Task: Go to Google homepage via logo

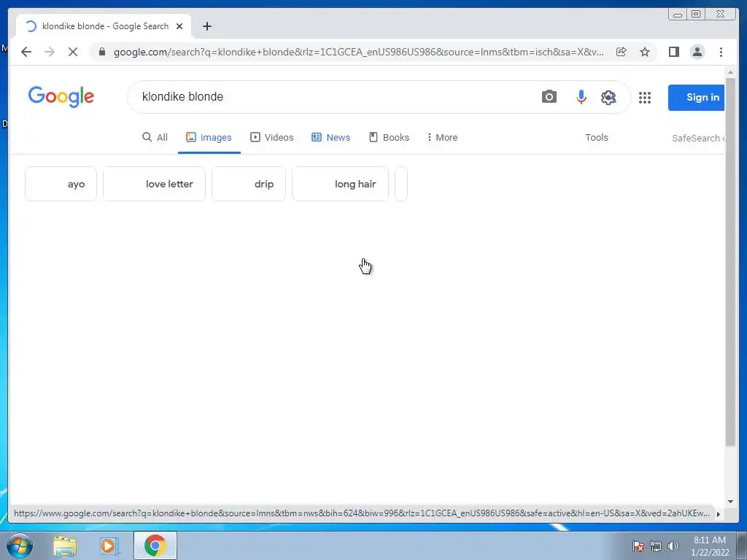Action: coord(61,97)
